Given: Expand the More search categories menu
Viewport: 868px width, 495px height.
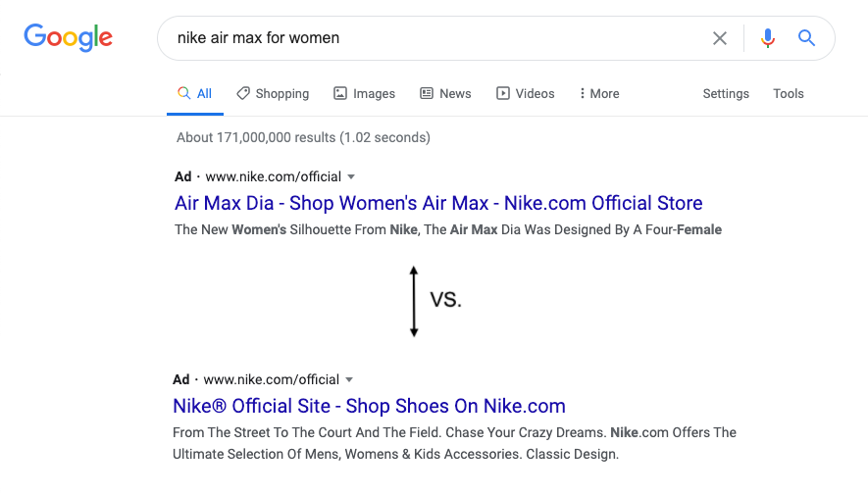Looking at the screenshot, I should point(598,94).
